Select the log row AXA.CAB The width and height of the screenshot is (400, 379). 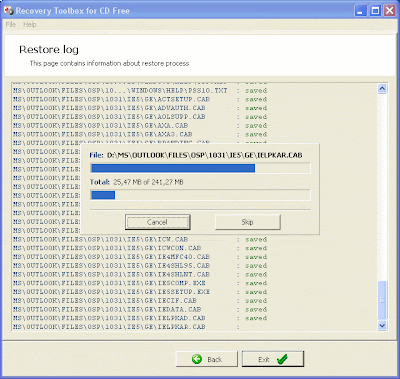(x=140, y=126)
